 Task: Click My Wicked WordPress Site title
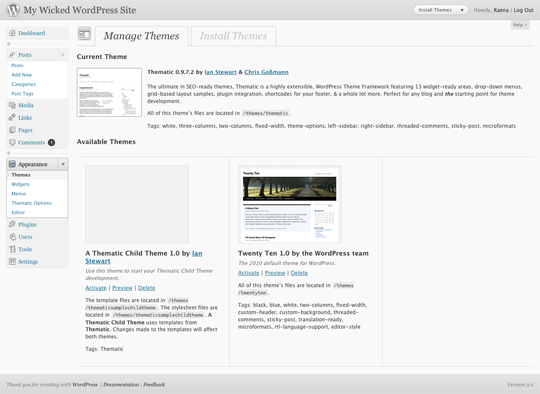tap(80, 10)
